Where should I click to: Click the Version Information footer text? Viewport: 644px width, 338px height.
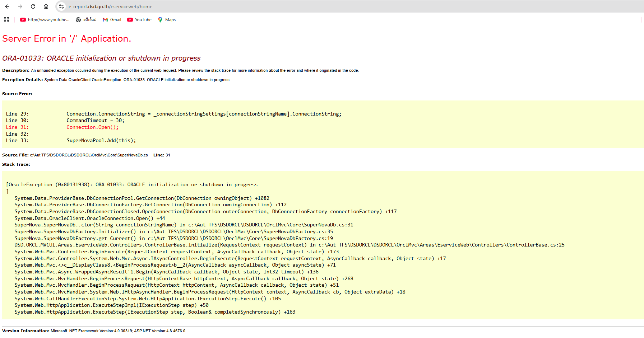click(x=94, y=331)
